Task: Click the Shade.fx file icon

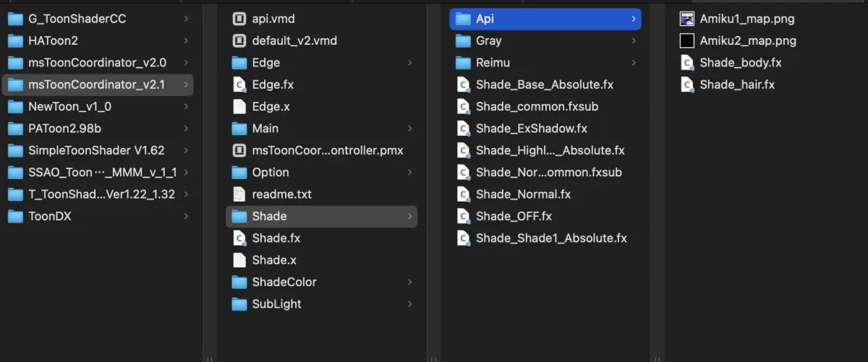Action: 239,238
